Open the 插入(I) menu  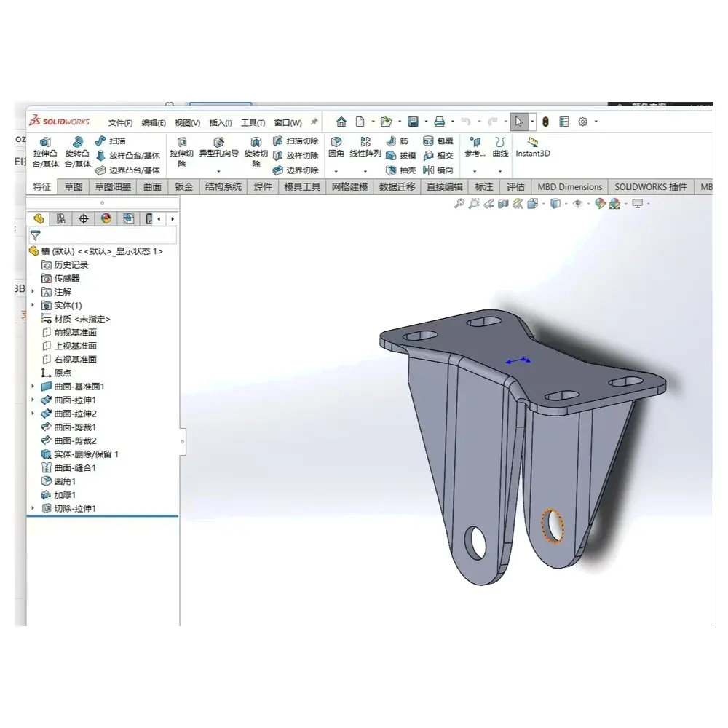click(x=221, y=123)
